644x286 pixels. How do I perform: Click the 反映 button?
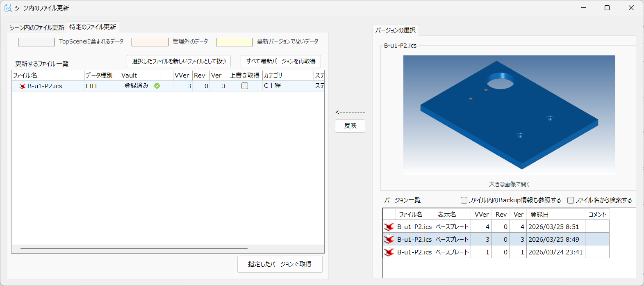click(x=350, y=126)
